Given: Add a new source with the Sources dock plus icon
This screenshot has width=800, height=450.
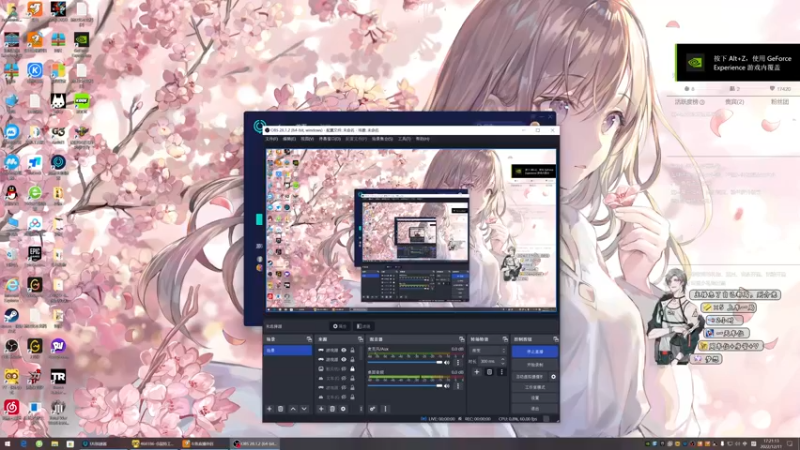Looking at the screenshot, I should [321, 409].
